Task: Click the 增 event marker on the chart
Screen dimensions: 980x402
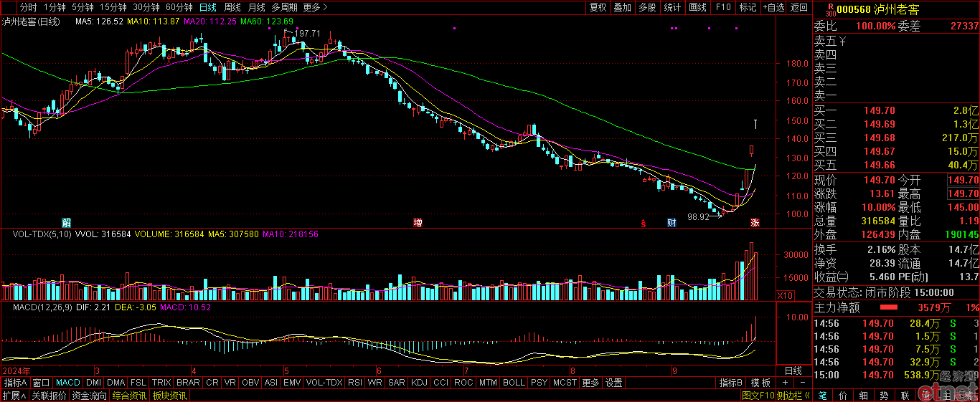Action: tap(418, 223)
